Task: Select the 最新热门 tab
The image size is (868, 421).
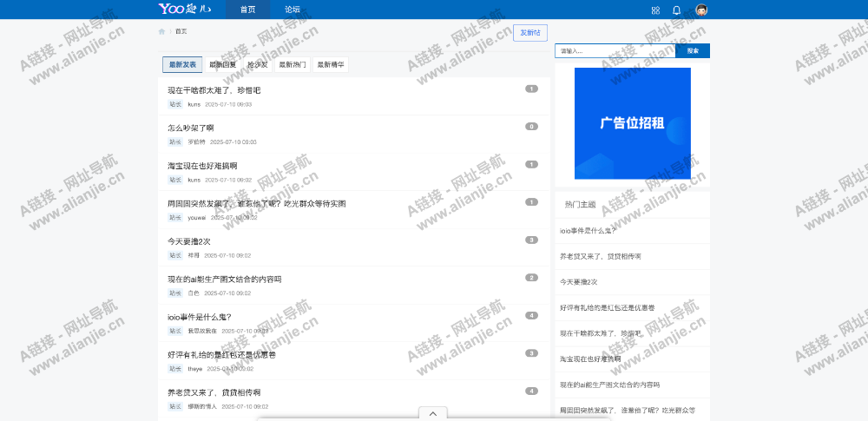Action: (293, 65)
